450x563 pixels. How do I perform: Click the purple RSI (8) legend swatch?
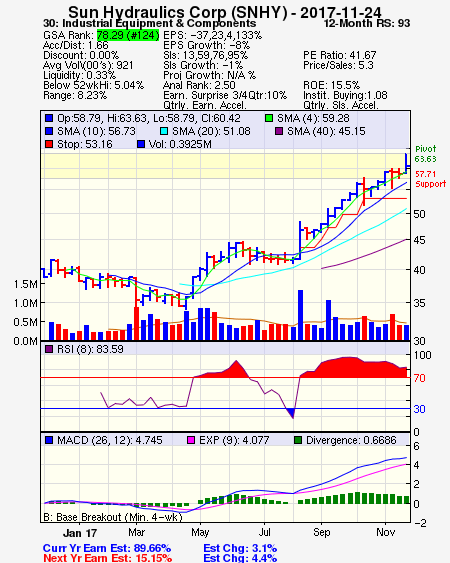(x=49, y=349)
